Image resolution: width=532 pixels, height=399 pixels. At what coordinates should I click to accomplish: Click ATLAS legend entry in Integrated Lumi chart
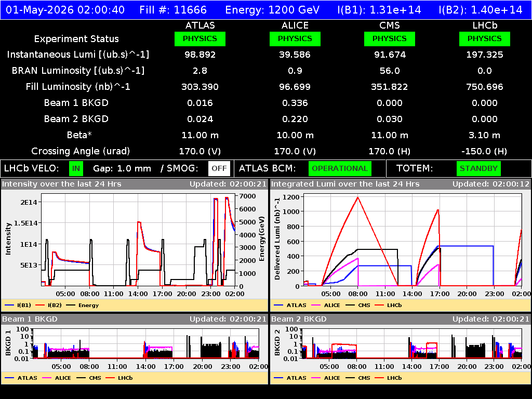point(290,305)
